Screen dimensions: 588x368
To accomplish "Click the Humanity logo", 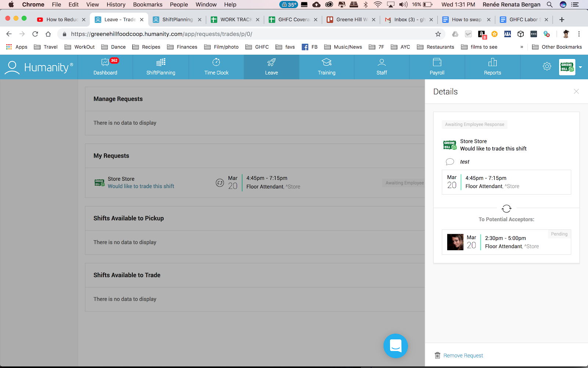I will [39, 67].
